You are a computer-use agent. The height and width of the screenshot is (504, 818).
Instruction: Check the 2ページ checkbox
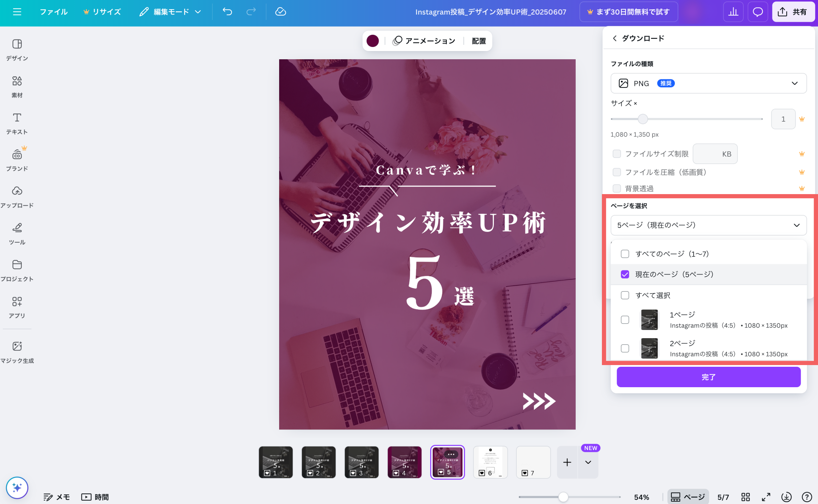point(625,348)
